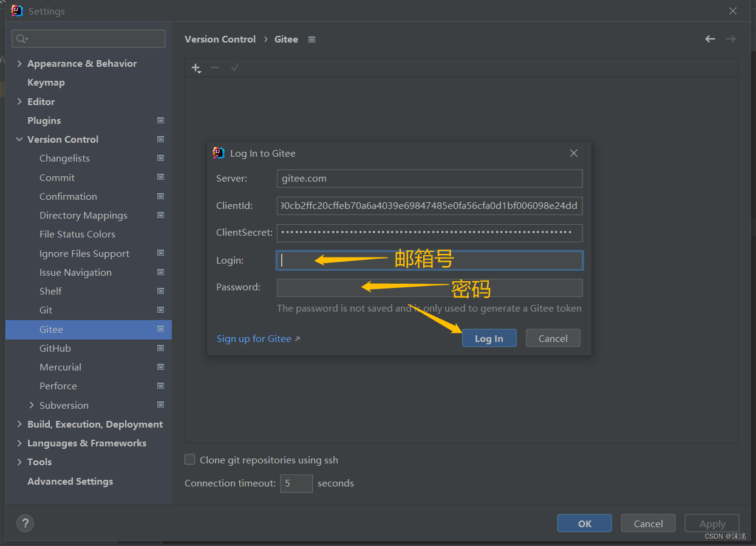This screenshot has width=756, height=546.
Task: Open File Status Colors settings
Action: (77, 234)
